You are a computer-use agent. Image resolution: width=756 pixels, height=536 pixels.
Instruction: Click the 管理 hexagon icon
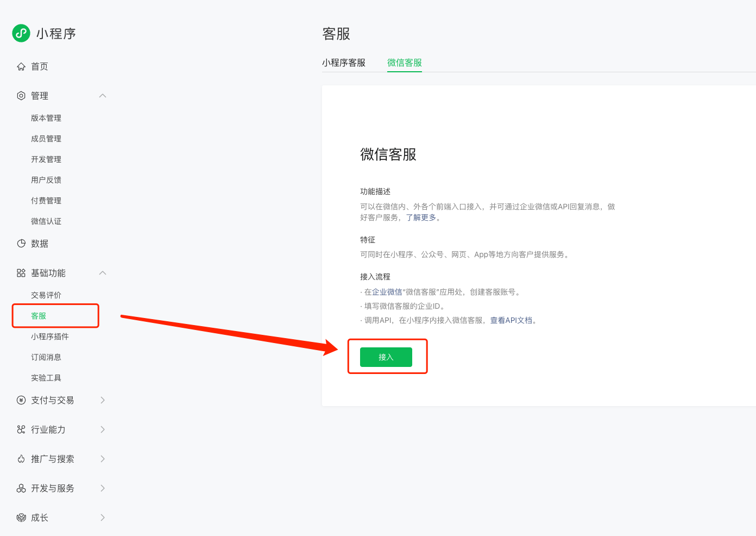click(21, 96)
